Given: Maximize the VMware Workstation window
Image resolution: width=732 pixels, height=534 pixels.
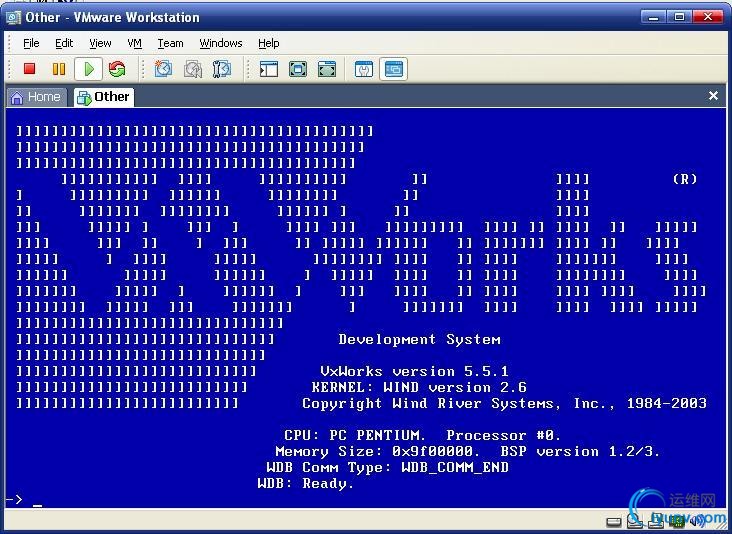Looking at the screenshot, I should [x=679, y=17].
